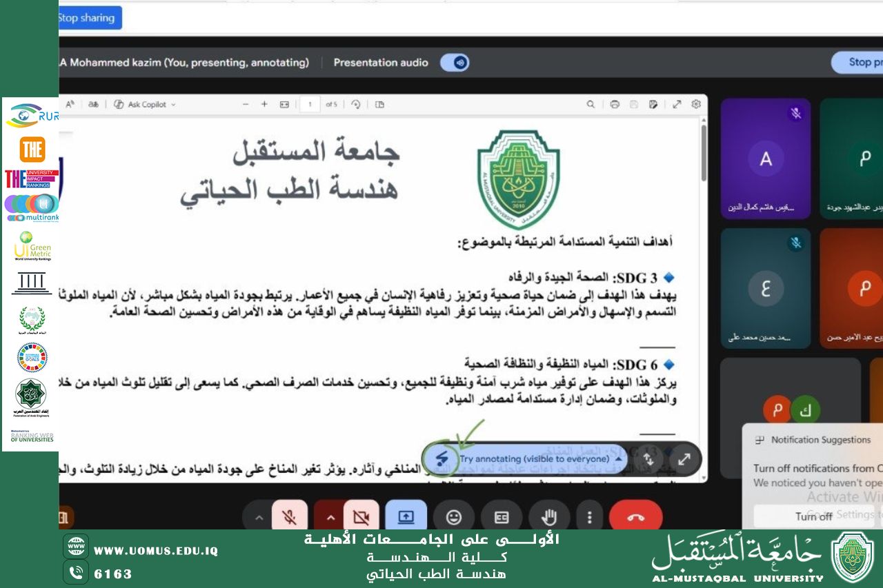Click the screen share present button
Viewport: 883px width, 588px height.
[406, 516]
